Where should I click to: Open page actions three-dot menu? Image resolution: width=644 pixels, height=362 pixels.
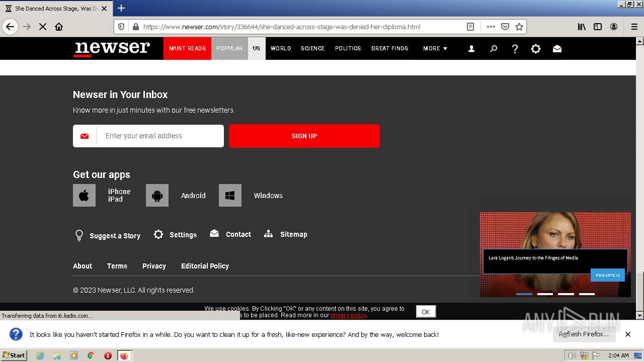[491, 27]
